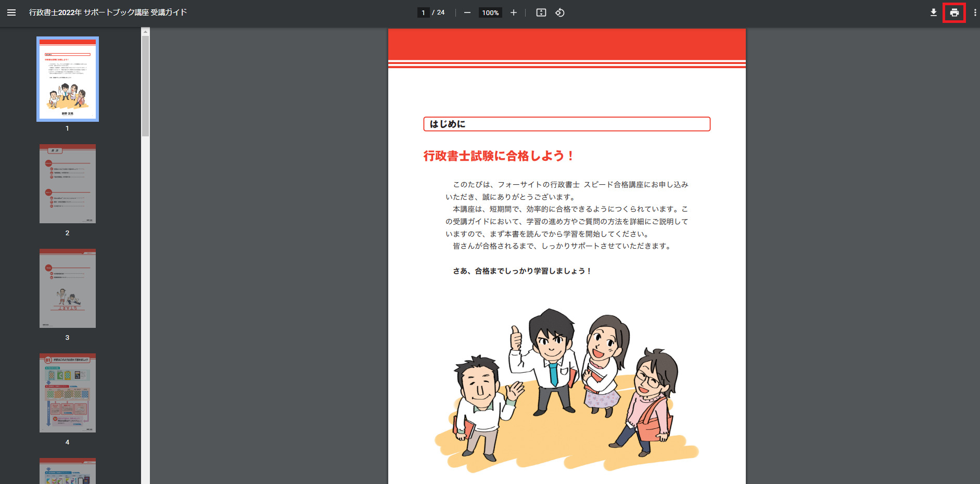This screenshot has height=484, width=980.
Task: Select page 1 thumbnail
Action: point(68,79)
